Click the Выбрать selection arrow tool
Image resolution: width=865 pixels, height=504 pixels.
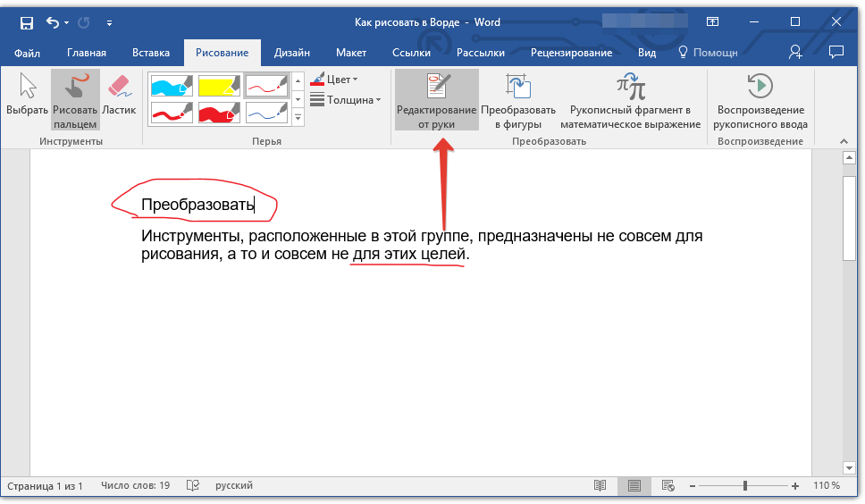(x=28, y=97)
